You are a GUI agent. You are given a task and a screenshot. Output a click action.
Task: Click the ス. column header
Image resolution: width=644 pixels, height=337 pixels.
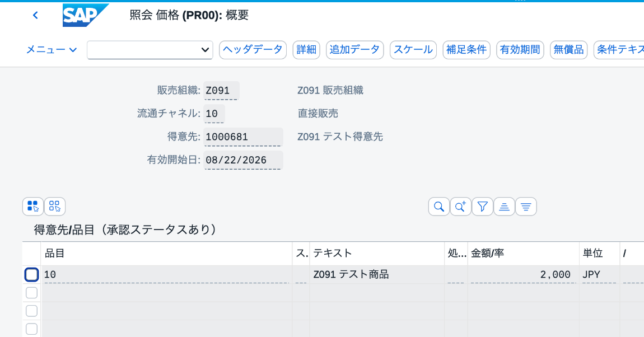(301, 253)
